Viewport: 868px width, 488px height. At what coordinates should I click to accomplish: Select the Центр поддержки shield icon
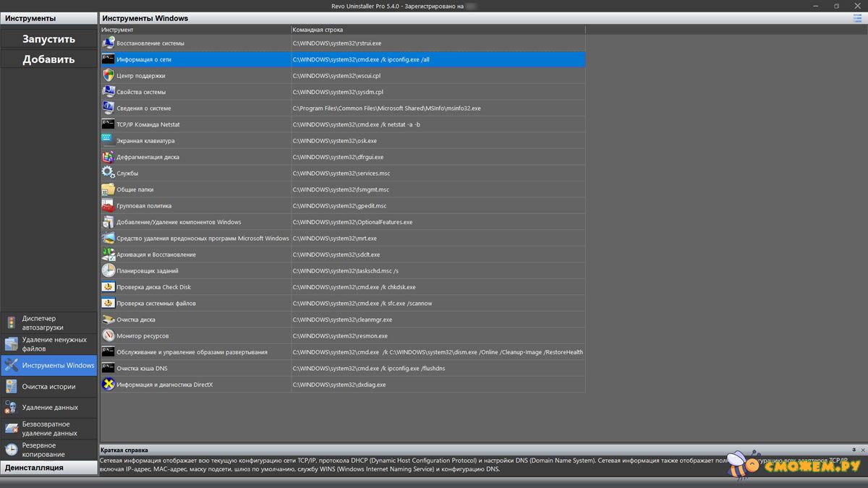tap(108, 76)
